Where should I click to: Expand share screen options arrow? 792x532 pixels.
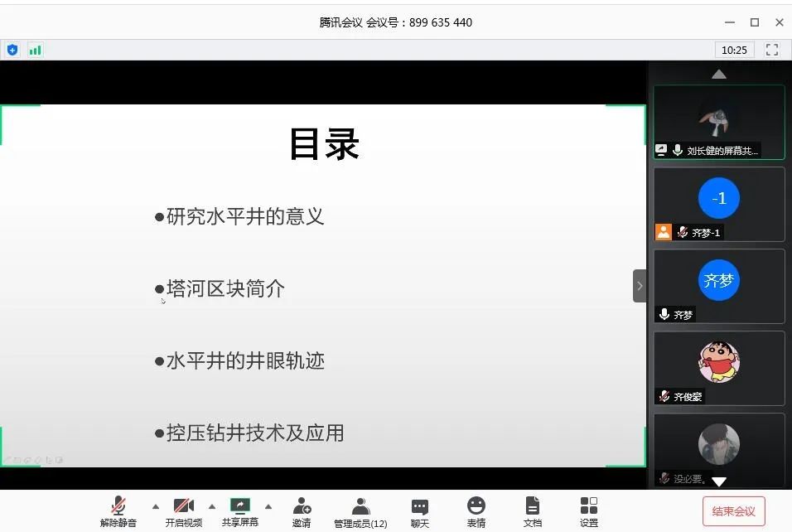(x=268, y=506)
